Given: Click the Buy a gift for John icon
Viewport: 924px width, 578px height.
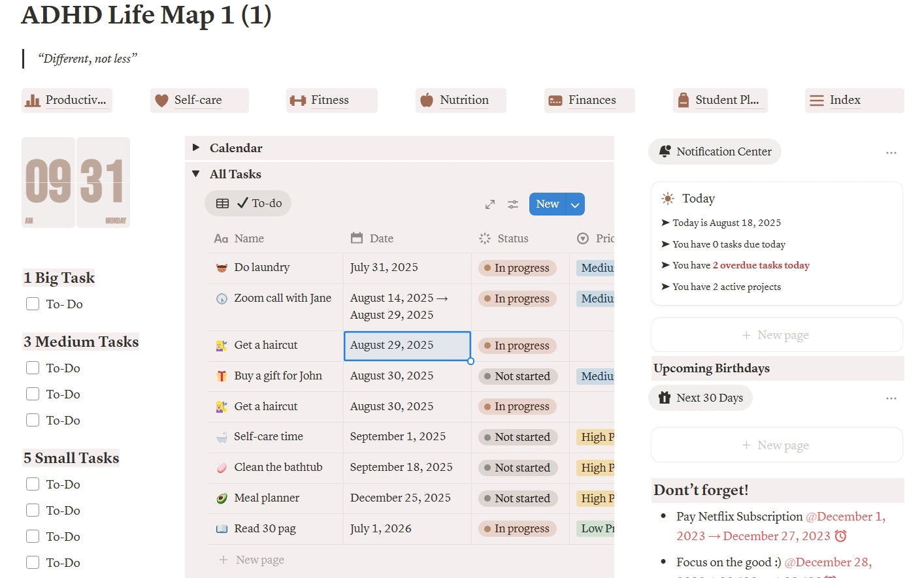Looking at the screenshot, I should 222,376.
